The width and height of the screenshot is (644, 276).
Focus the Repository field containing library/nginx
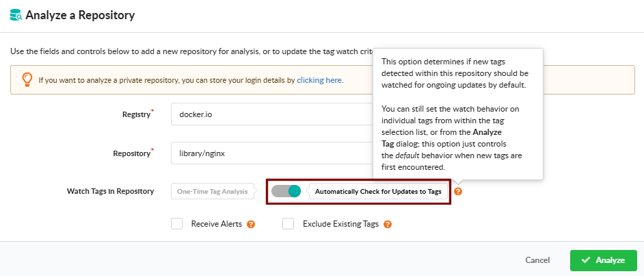272,153
